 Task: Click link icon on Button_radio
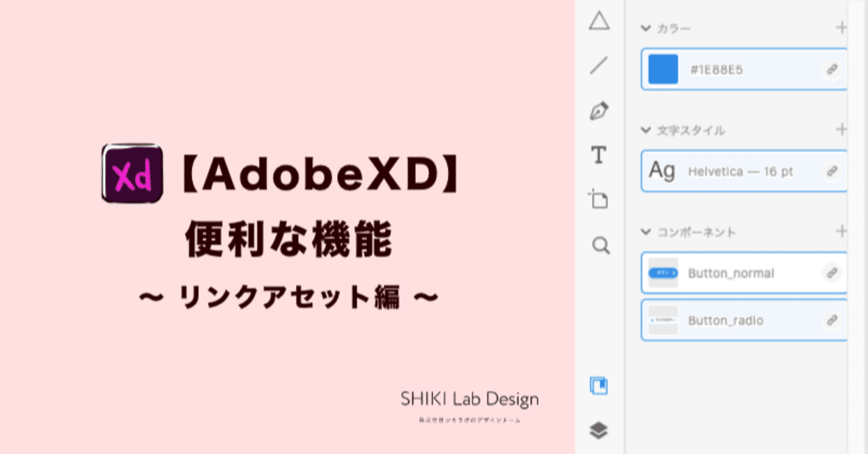[x=831, y=320]
